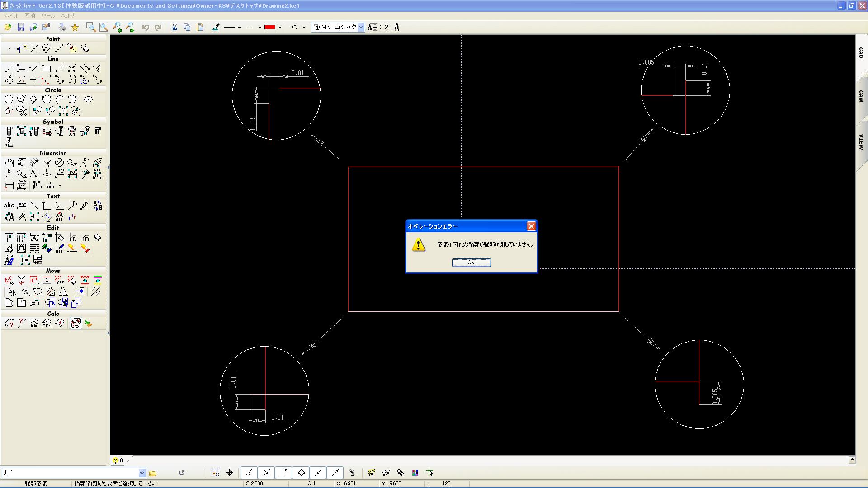The height and width of the screenshot is (488, 868).
Task: Open the red line color dropdown arrow
Action: (x=280, y=28)
